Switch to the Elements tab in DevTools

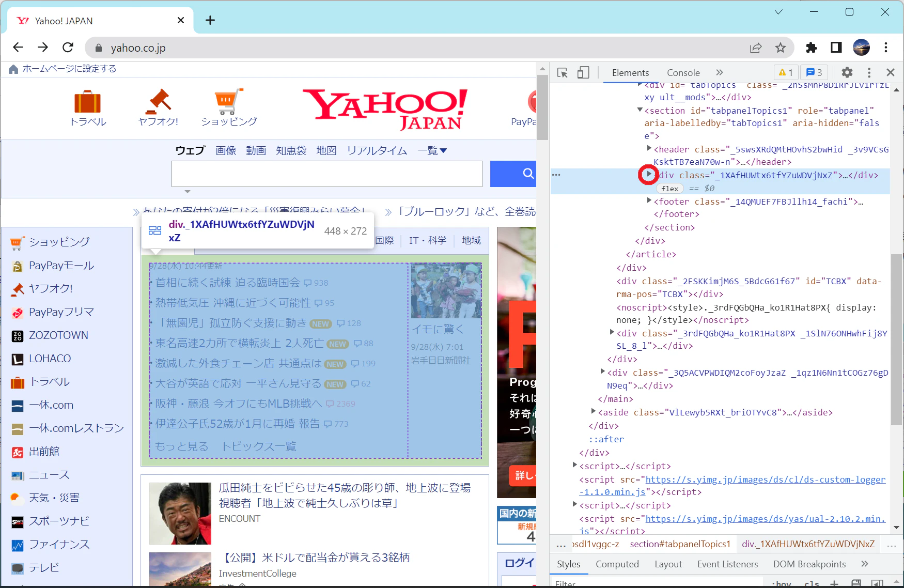[x=630, y=73]
